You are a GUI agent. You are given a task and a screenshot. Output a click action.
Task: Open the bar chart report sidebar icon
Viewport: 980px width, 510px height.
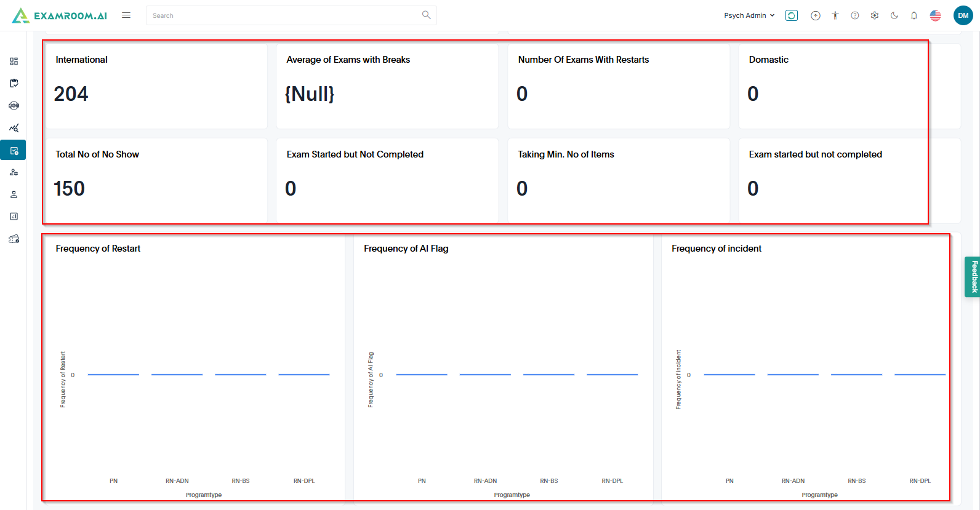pyautogui.click(x=14, y=217)
